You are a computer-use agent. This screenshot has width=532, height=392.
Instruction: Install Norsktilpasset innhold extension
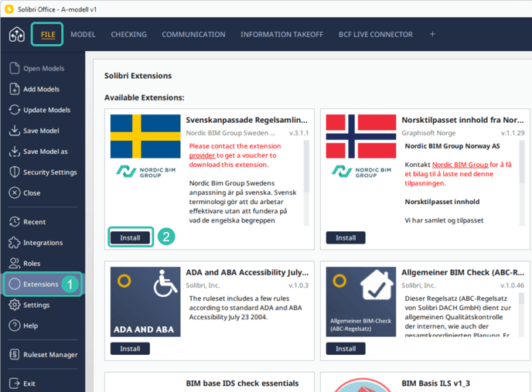(x=346, y=237)
